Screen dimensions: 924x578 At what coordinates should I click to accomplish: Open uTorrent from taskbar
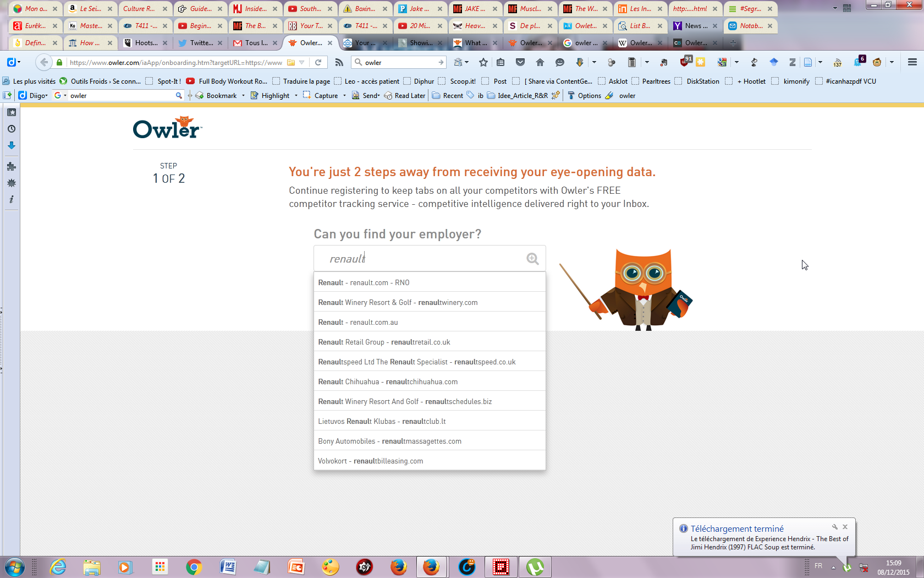[535, 566]
